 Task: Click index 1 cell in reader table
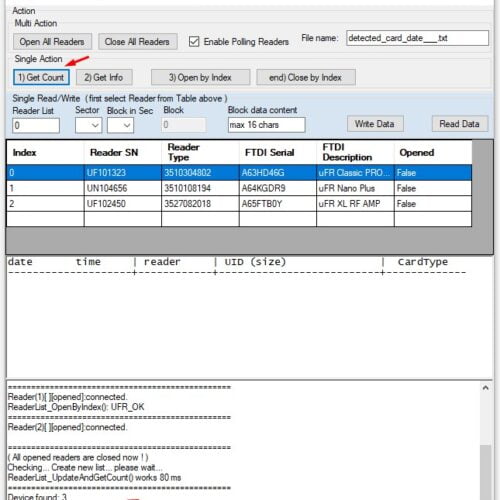click(45, 188)
